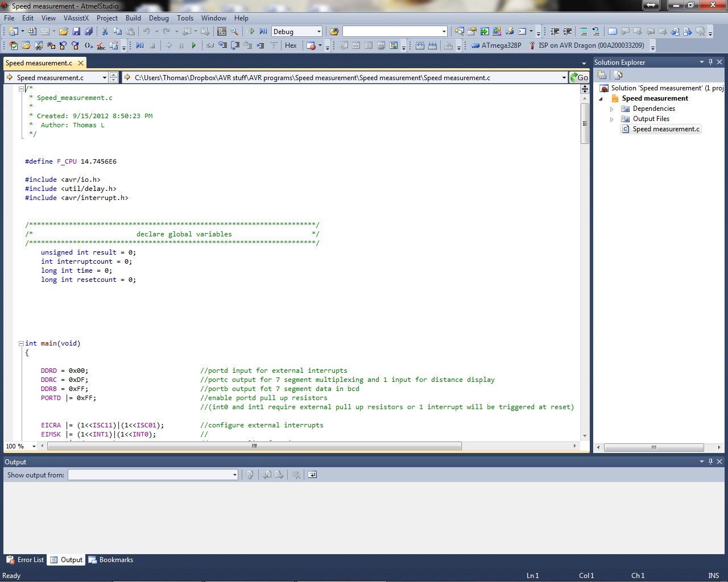This screenshot has height=582, width=728.
Task: Select the ATmega328P device button
Action: tap(496, 45)
